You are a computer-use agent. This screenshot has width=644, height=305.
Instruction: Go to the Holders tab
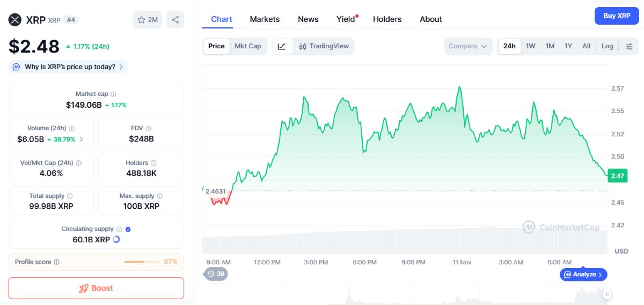[x=387, y=19]
